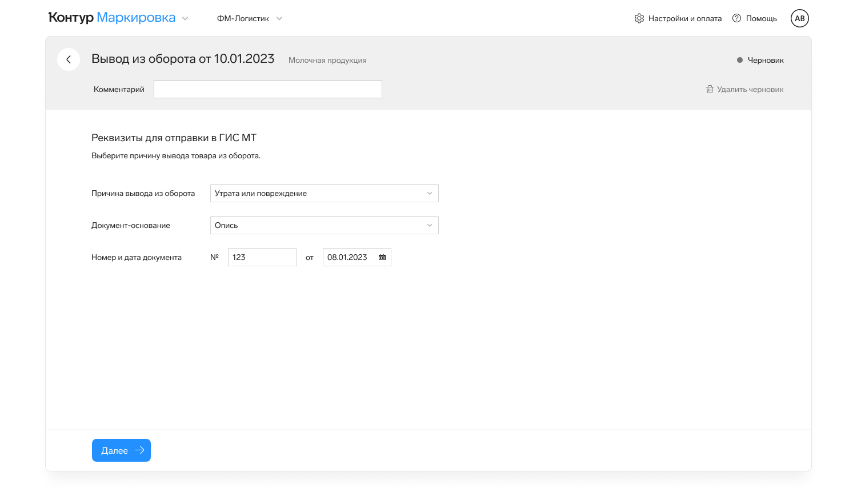The width and height of the screenshot is (857, 504).
Task: Click the back arrow button
Action: (69, 59)
